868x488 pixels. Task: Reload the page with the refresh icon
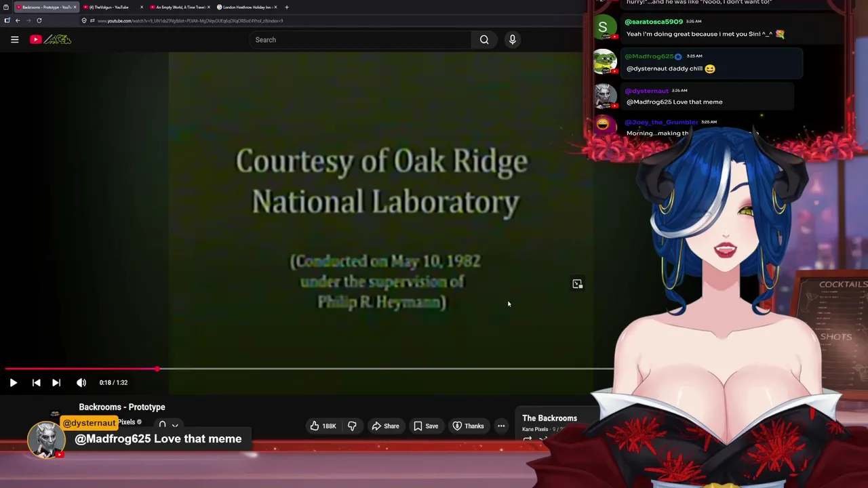39,20
